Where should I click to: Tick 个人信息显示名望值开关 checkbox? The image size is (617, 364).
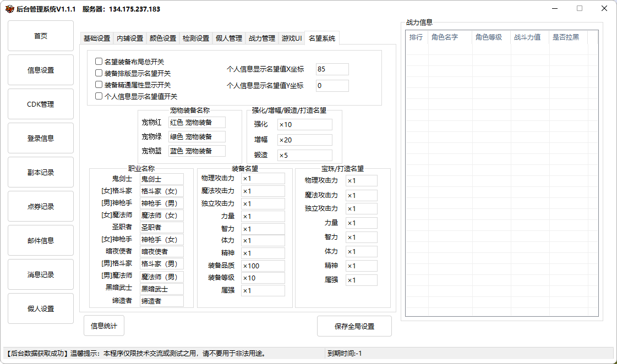[x=99, y=96]
